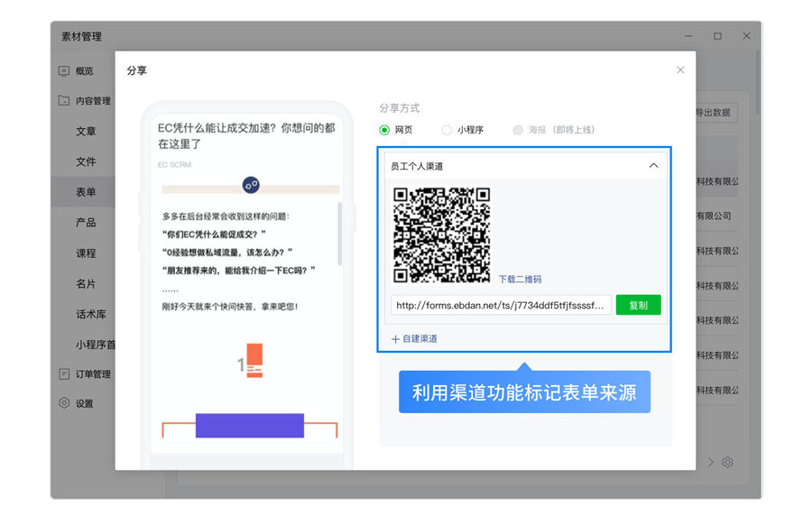This screenshot has height=516, width=812.
Task: Open 内容管理 in the sidebar
Action: 93,101
